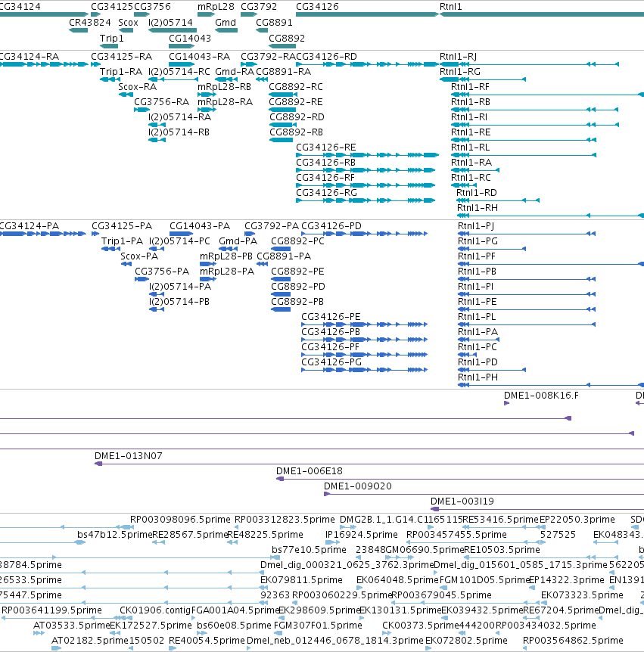Click protein Trip1-PA
Screen dimensions: 644x652
tap(122, 241)
